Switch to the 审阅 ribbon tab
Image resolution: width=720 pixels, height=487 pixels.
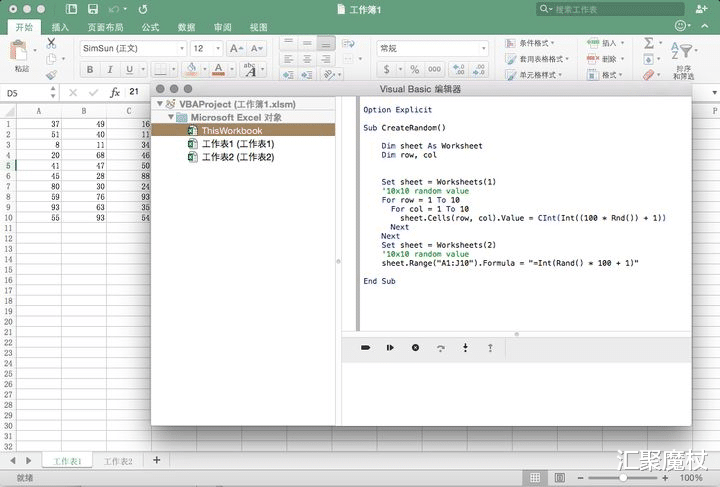[x=223, y=28]
